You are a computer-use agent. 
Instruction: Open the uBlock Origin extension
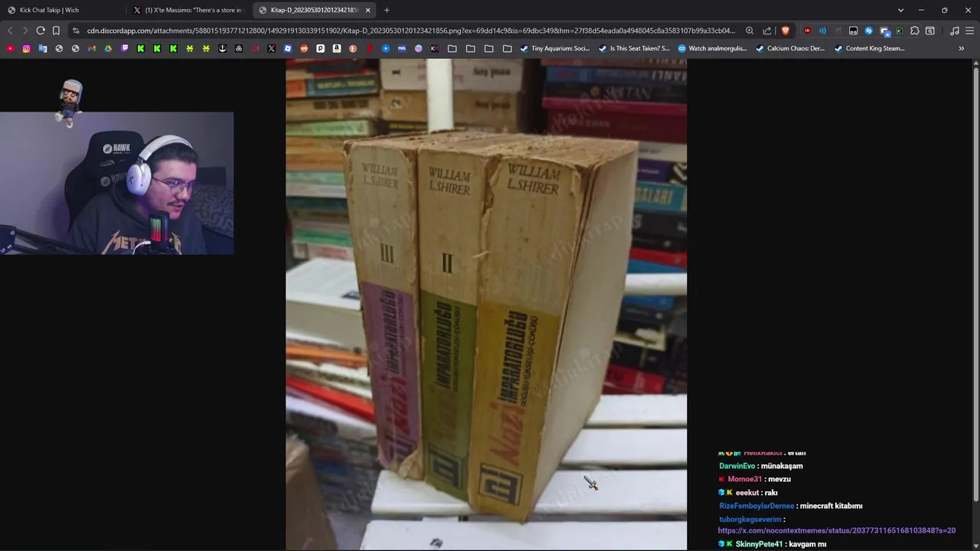[807, 31]
